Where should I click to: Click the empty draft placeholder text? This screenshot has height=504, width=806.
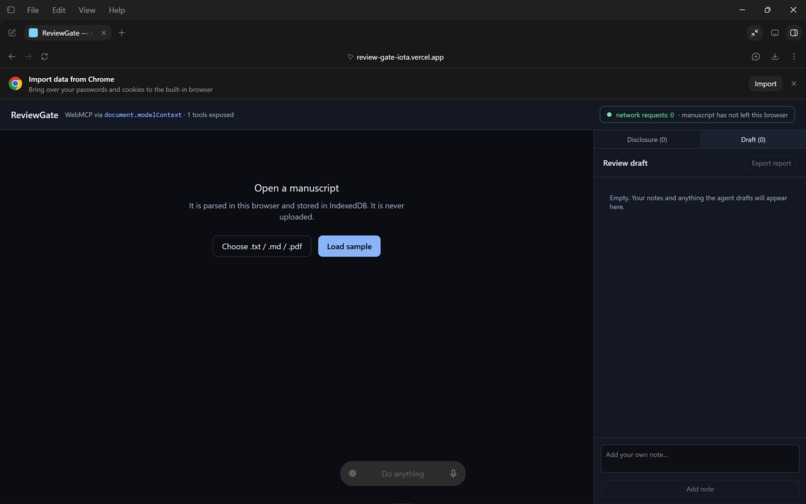(x=698, y=202)
